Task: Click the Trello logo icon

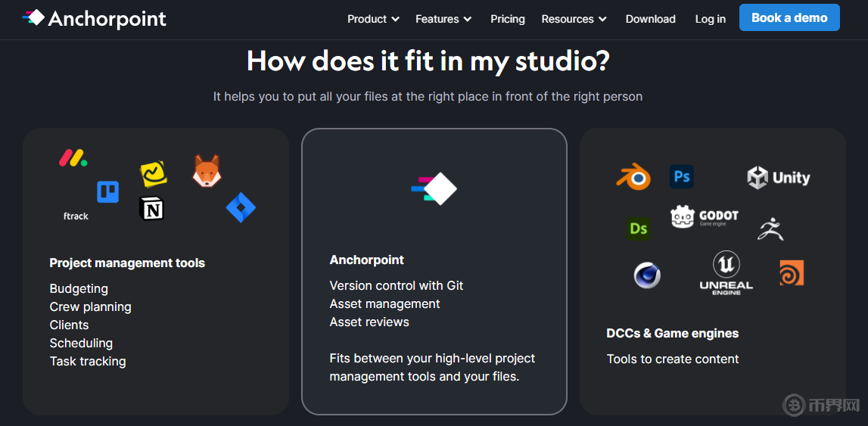Action: pyautogui.click(x=107, y=192)
